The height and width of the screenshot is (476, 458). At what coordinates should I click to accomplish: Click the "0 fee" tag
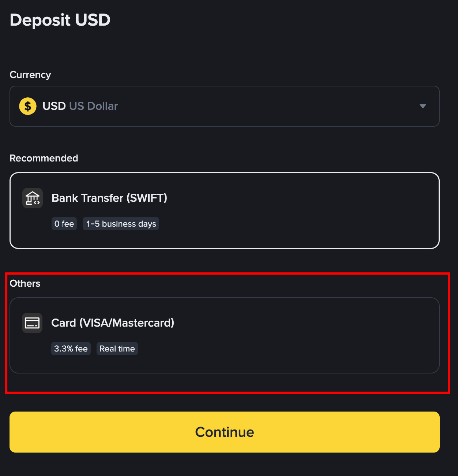64,224
